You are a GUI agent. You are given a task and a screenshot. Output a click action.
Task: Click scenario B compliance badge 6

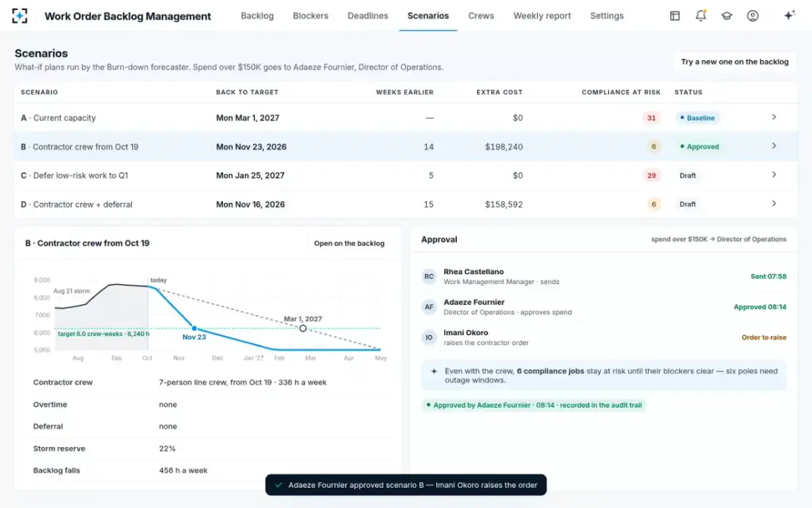[654, 146]
